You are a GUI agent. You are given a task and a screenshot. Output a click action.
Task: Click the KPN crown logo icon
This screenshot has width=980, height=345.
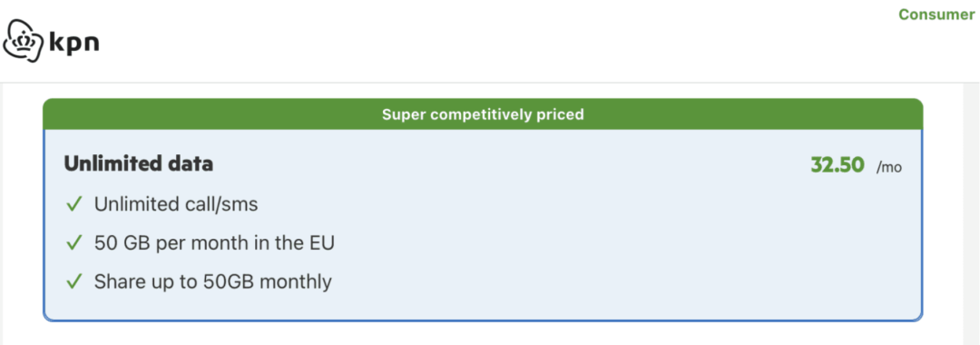24,41
